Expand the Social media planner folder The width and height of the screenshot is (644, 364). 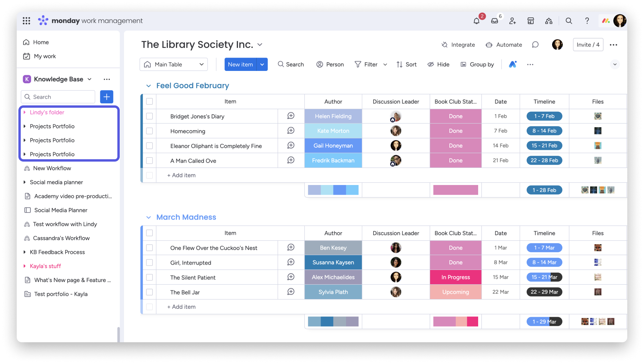click(x=25, y=182)
